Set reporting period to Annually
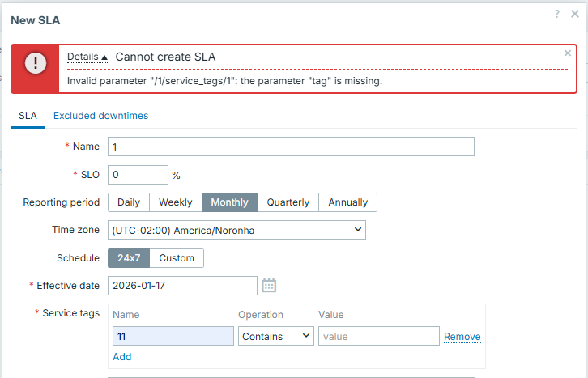This screenshot has width=588, height=378. click(347, 202)
